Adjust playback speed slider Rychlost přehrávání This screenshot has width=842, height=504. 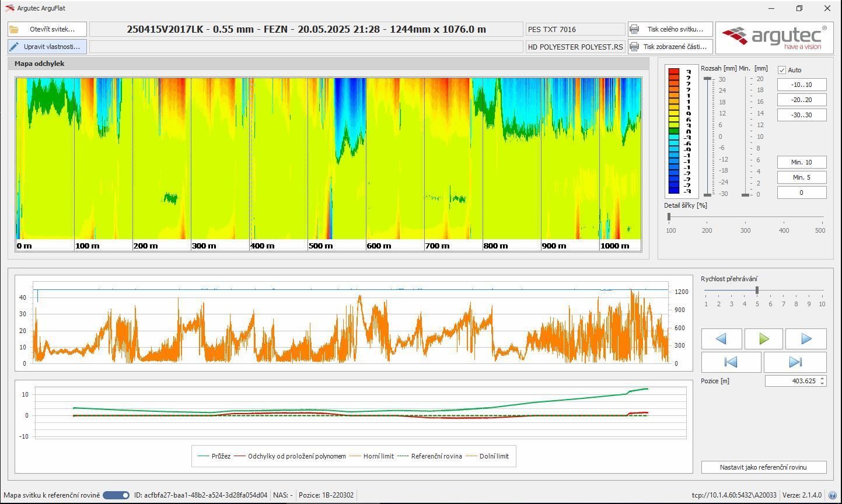[757, 290]
